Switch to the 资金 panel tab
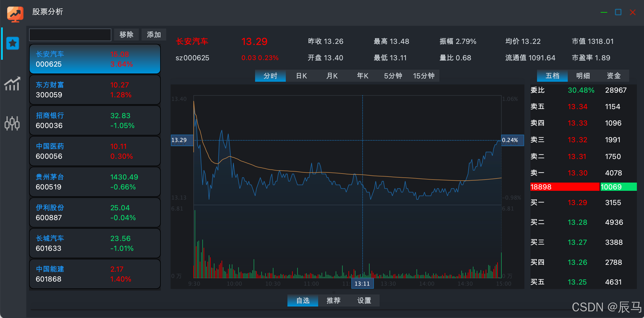 (x=614, y=76)
